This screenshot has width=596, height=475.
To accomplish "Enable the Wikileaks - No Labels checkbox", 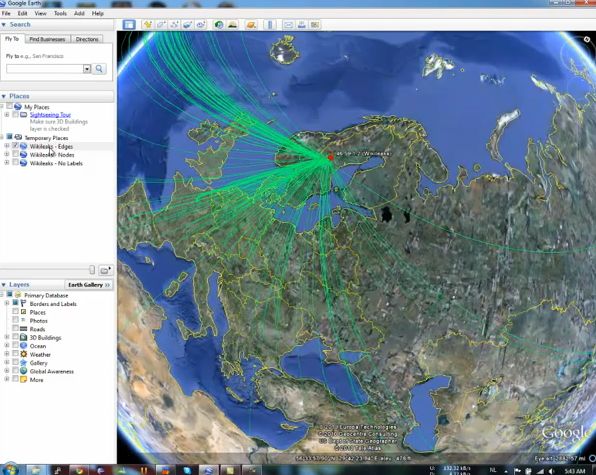I will 15,163.
